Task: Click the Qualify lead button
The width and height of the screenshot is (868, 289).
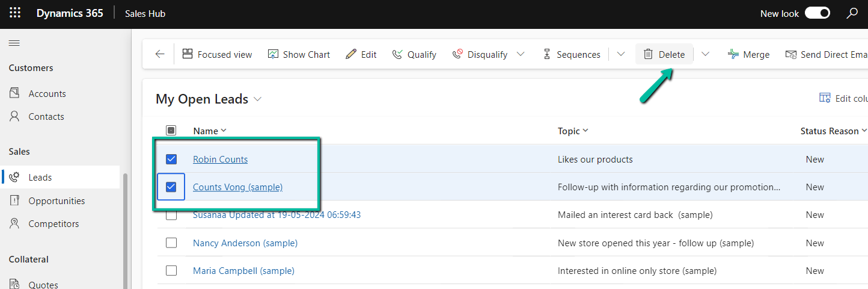Action: 414,54
